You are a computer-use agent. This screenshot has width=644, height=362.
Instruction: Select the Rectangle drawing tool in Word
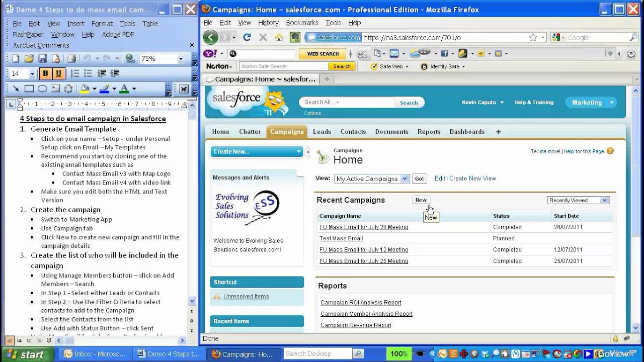pyautogui.click(x=29, y=89)
